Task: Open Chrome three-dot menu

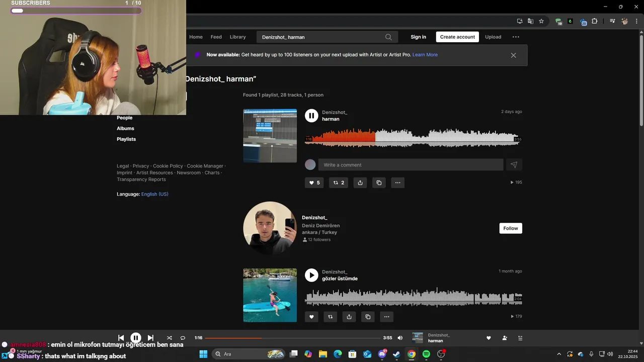Action: [x=636, y=21]
